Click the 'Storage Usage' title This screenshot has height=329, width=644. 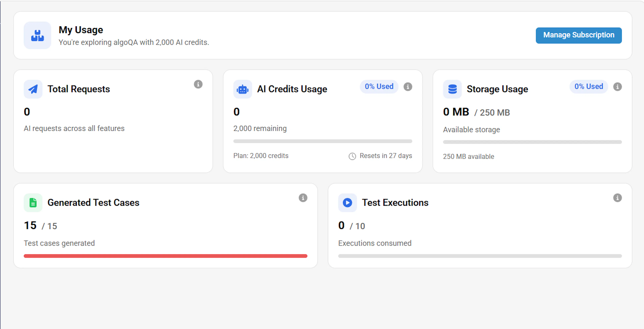497,89
